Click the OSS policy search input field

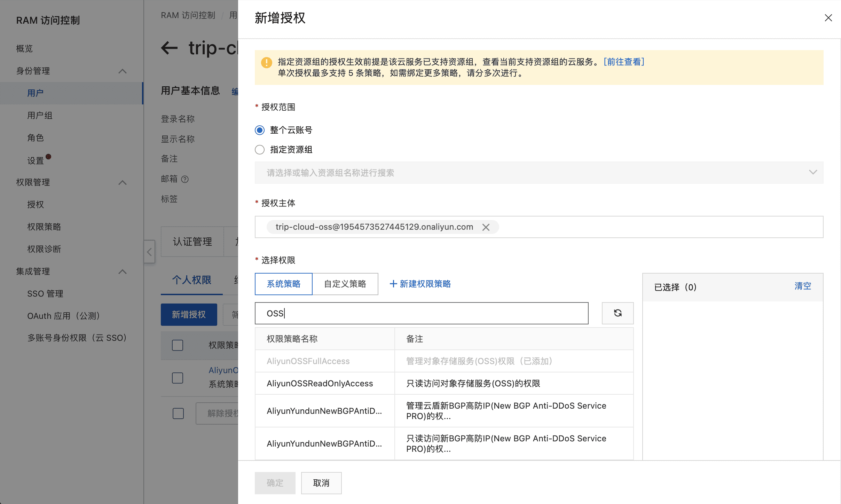421,313
